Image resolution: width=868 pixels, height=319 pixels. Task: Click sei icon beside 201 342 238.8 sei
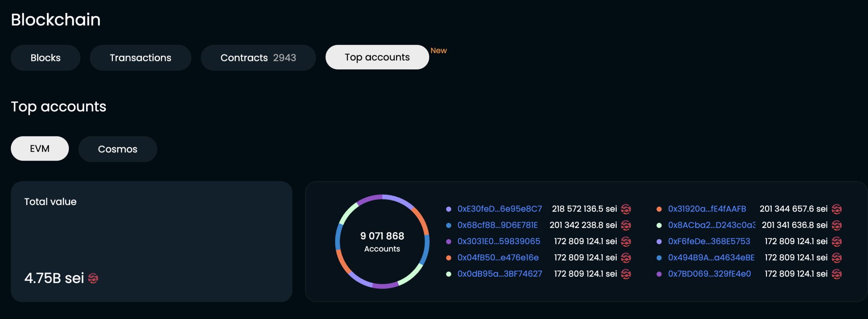coord(626,225)
